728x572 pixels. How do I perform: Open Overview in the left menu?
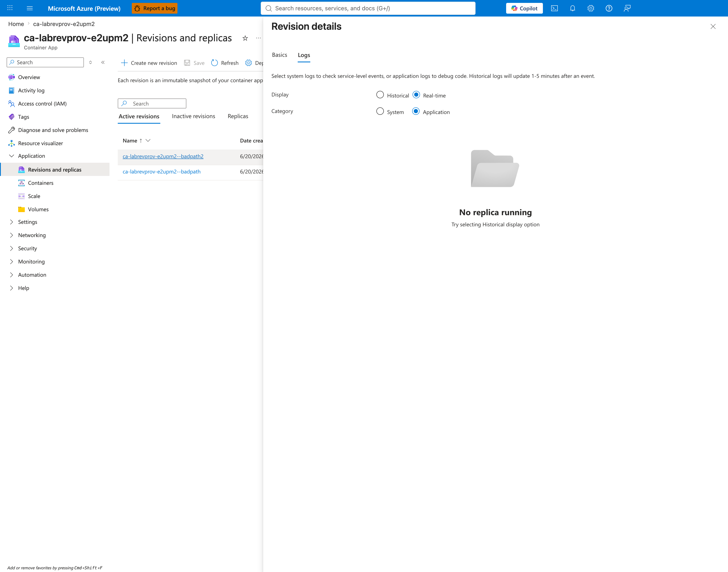click(x=29, y=77)
